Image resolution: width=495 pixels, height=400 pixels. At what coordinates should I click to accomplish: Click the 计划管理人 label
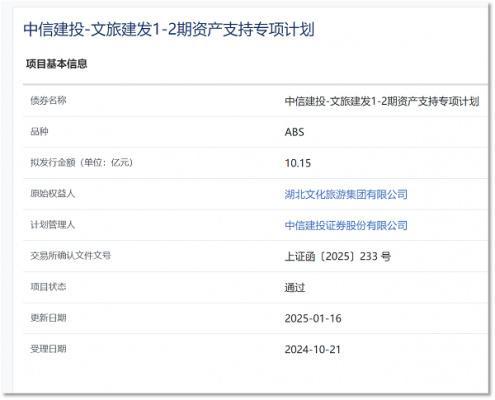coord(52,225)
